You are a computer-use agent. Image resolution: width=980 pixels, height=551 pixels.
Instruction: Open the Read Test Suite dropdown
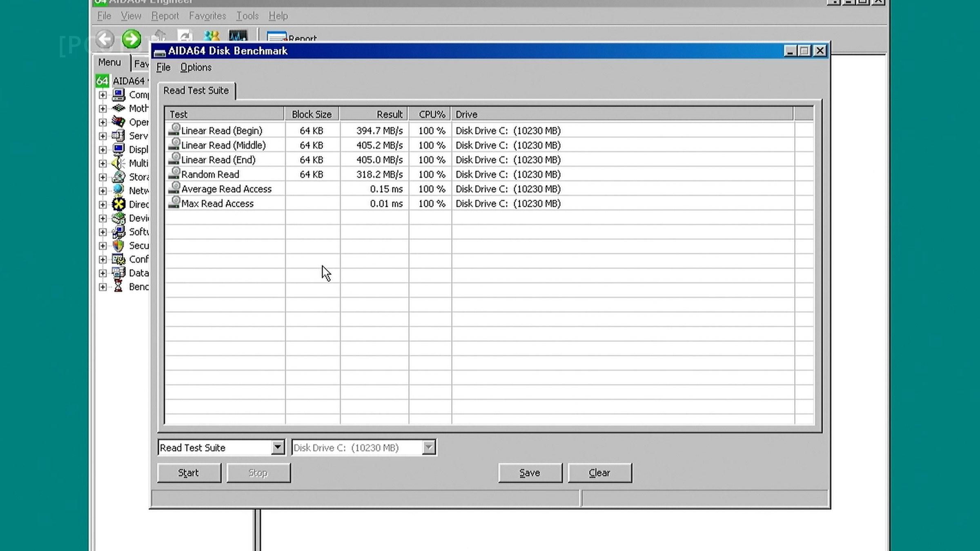pos(278,447)
